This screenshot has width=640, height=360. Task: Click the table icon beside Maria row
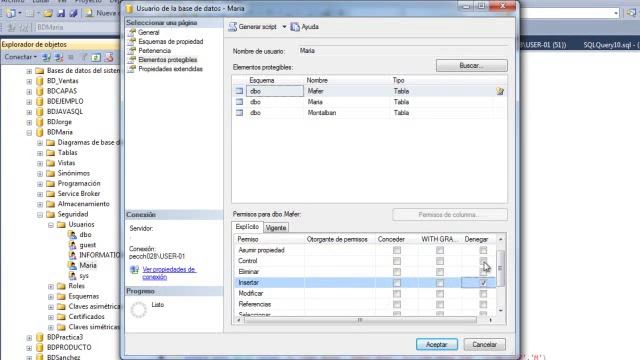240,102
